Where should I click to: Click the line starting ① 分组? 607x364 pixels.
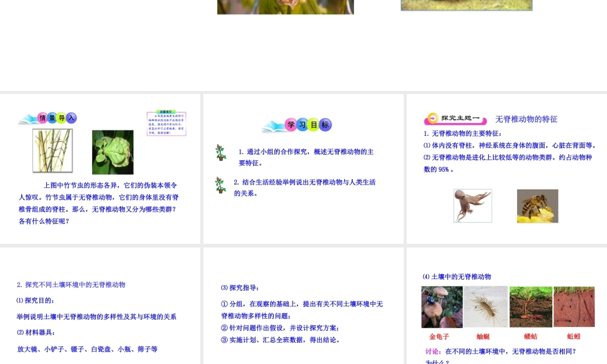pos(302,304)
